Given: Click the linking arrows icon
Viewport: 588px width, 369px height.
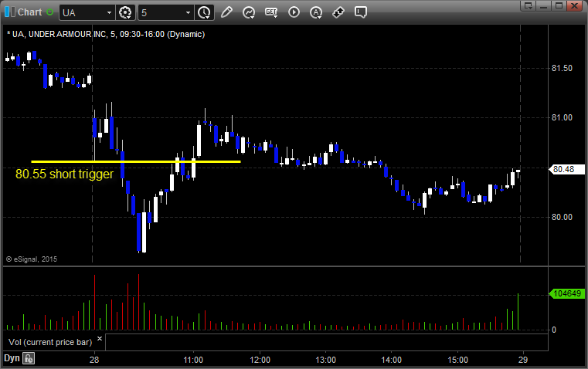Looking at the screenshot, I should pyautogui.click(x=338, y=12).
